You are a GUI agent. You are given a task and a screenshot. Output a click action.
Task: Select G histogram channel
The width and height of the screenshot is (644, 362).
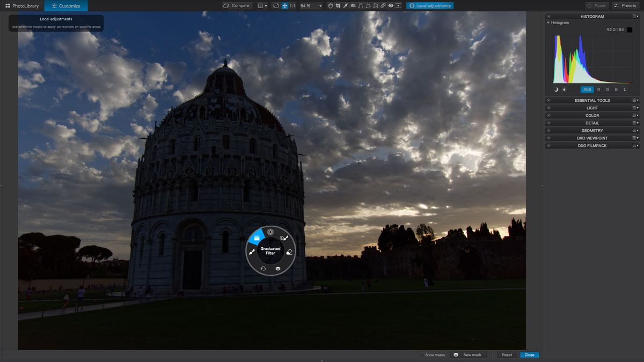coord(608,90)
